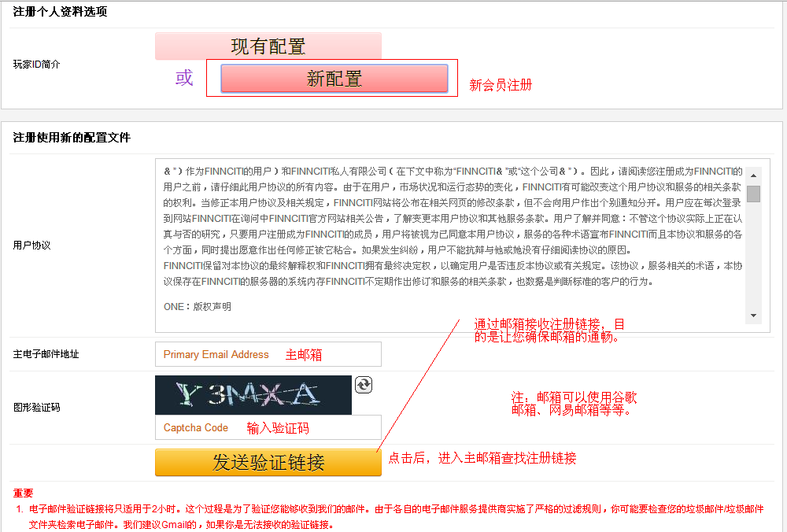This screenshot has height=532, width=787.
Task: Click the 新配置 new profile button
Action: 334,78
